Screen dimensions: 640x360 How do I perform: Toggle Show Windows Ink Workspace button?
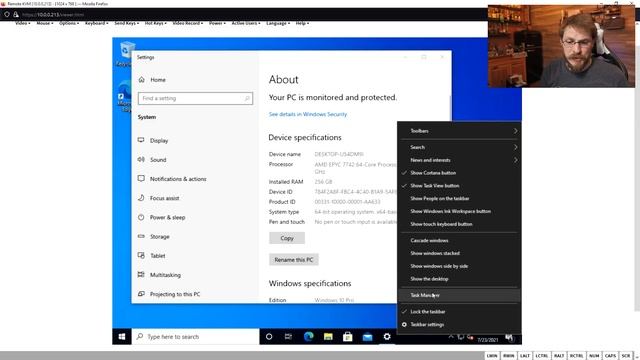point(459,211)
